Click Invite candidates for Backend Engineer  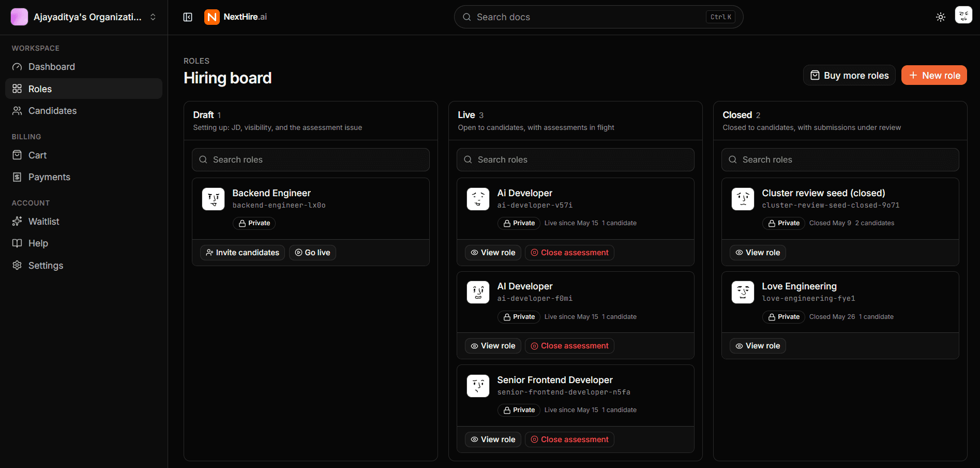[243, 253]
